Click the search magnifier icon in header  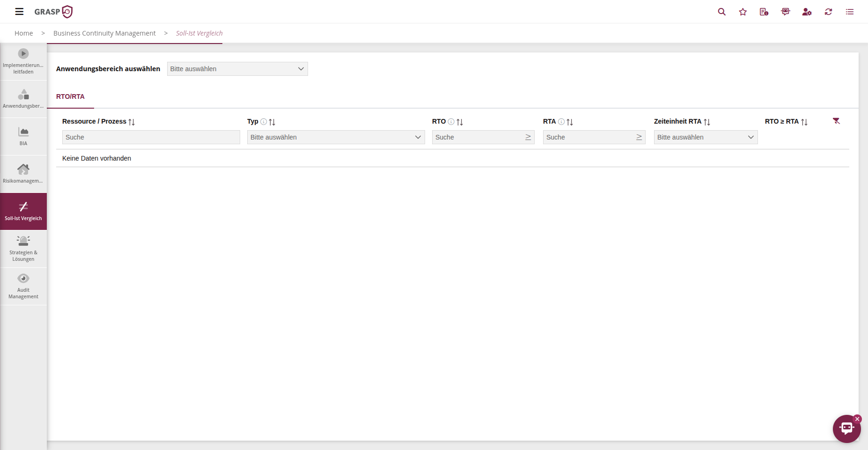pos(721,12)
